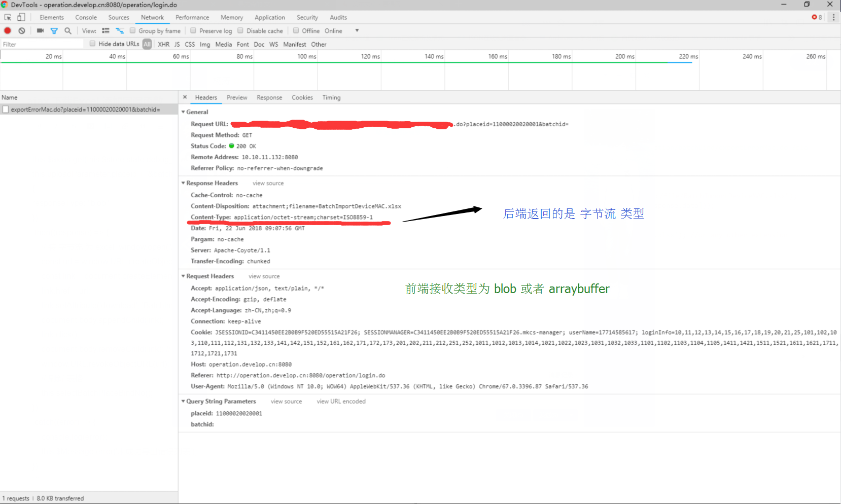Open the Performance panel
This screenshot has height=504, width=841.
pos(192,17)
